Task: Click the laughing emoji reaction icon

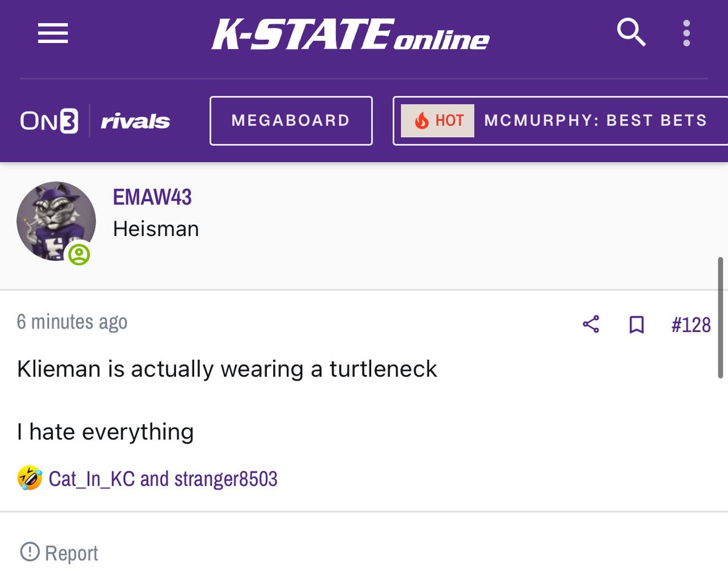Action: coord(29,479)
